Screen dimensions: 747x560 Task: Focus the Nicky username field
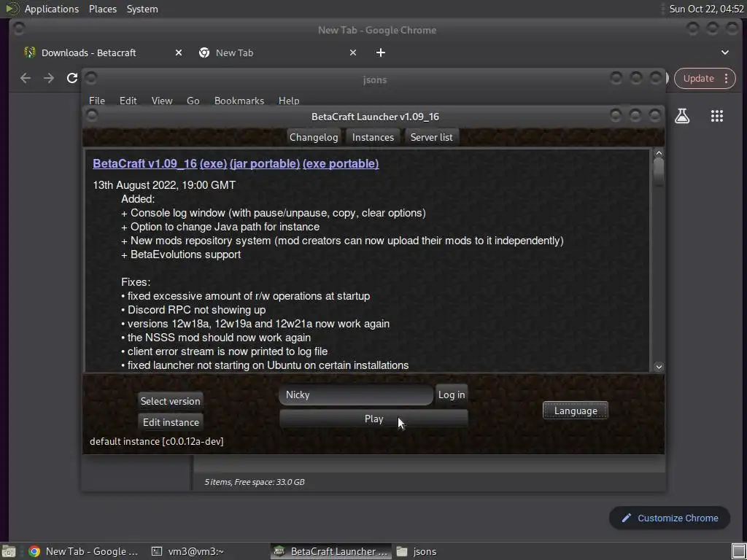pos(356,394)
